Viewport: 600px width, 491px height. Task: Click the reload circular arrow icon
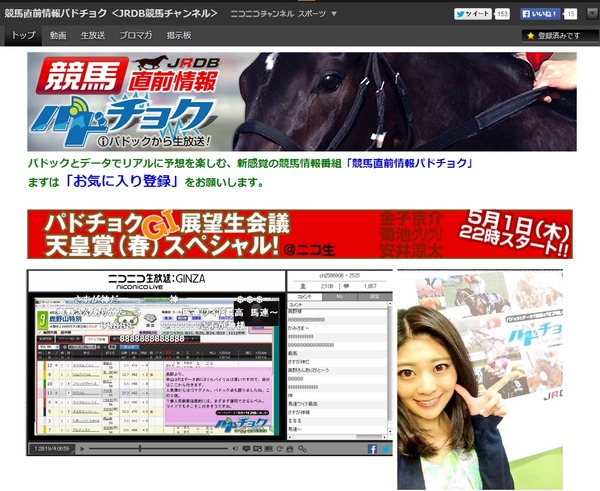point(279,449)
